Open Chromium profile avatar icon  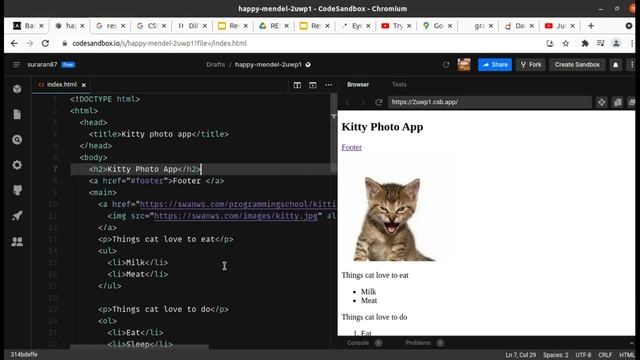click(616, 43)
